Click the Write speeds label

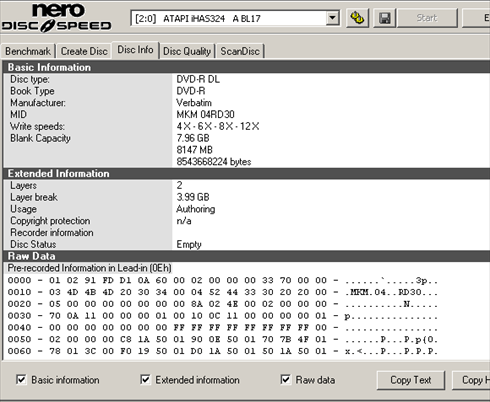pos(37,126)
